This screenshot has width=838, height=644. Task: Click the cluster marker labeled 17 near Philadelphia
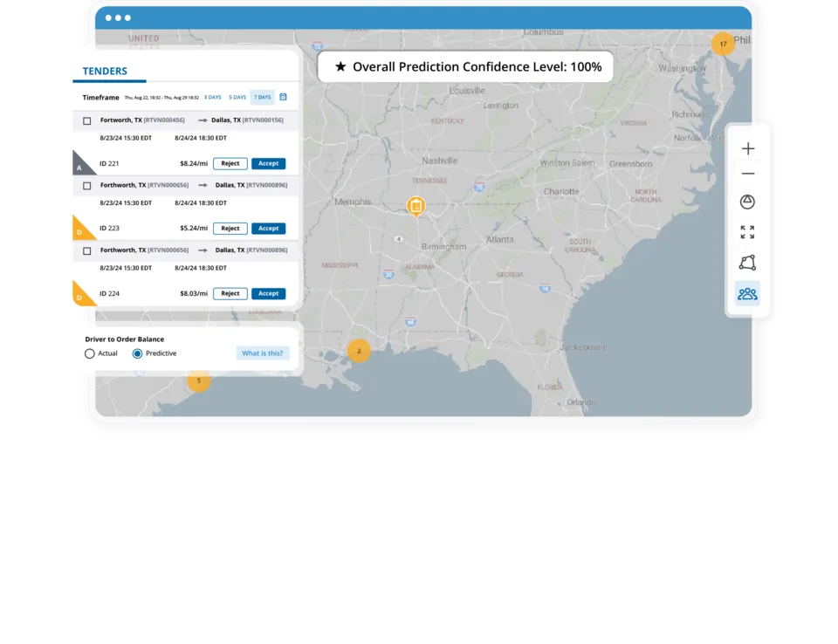click(723, 42)
